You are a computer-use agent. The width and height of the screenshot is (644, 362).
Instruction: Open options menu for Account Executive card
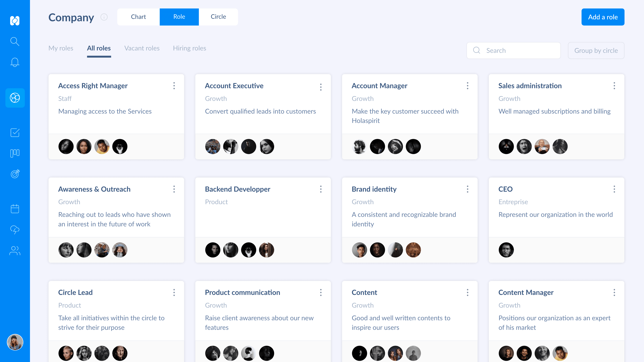321,87
